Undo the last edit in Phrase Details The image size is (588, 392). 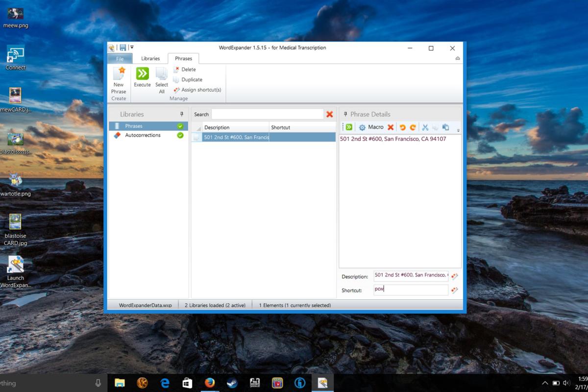point(402,127)
